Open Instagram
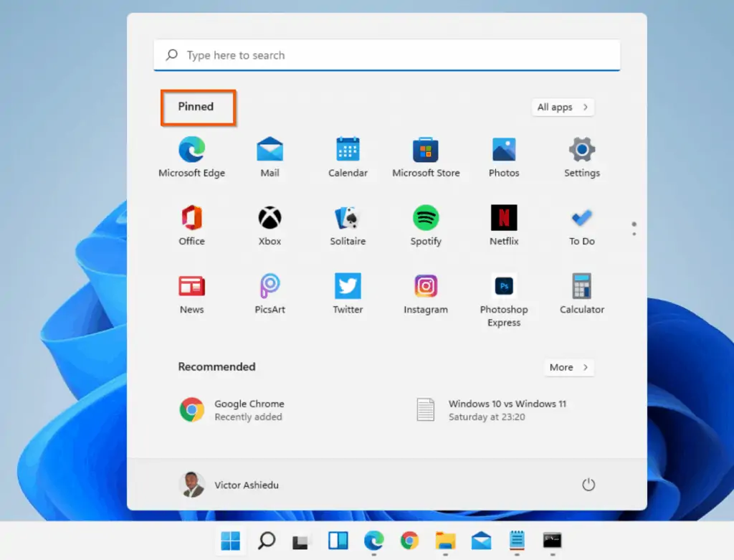 pyautogui.click(x=426, y=293)
